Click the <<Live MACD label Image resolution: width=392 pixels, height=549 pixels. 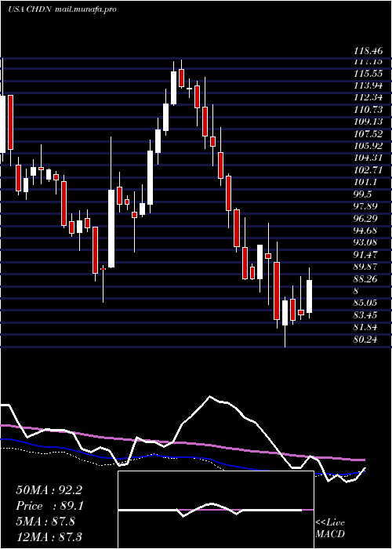coord(330,529)
